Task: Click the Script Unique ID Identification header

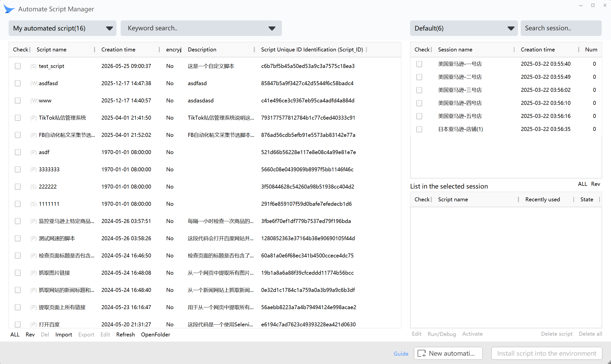Action: click(x=312, y=49)
